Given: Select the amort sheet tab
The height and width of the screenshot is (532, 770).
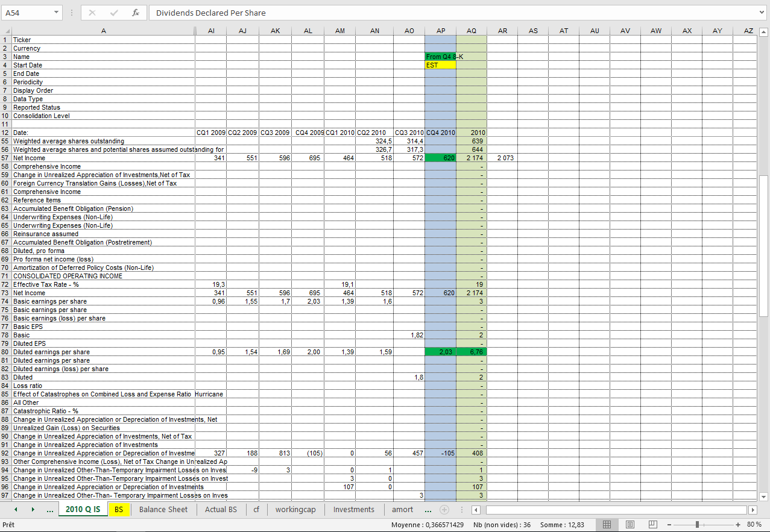Looking at the screenshot, I should pyautogui.click(x=403, y=510).
